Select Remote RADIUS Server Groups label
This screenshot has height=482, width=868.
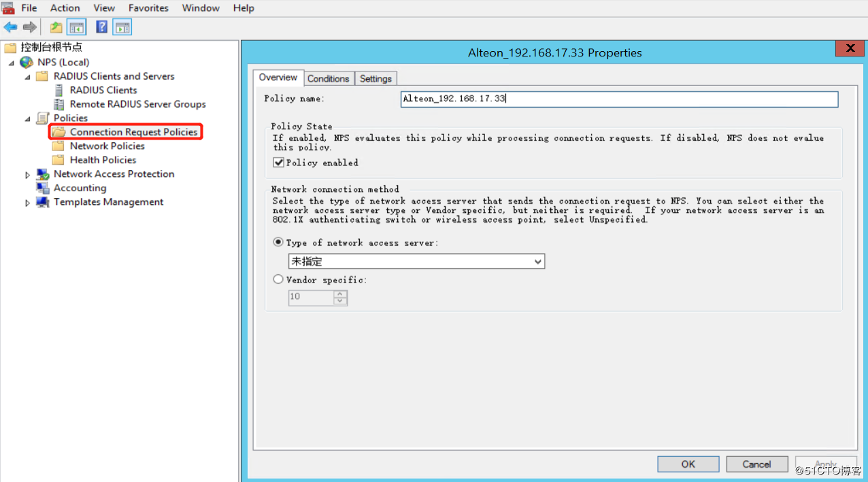click(x=138, y=104)
